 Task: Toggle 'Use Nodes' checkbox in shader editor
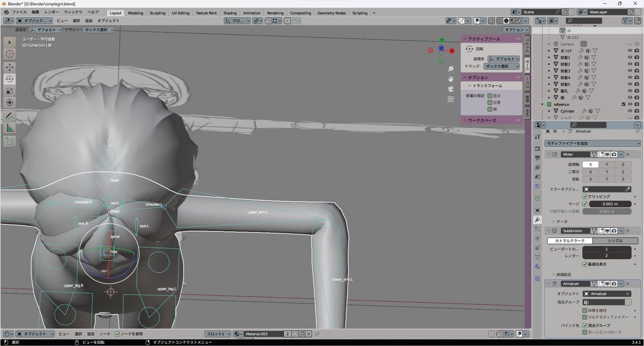[x=118, y=334]
